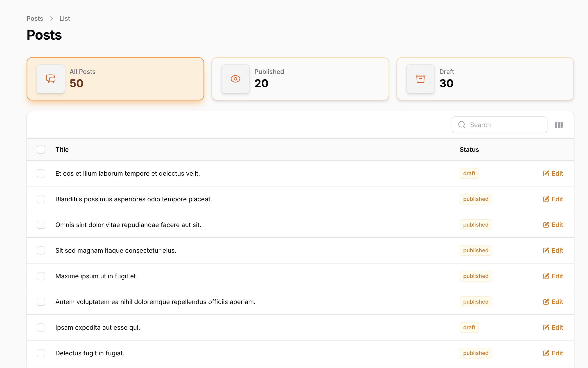Screen dimensions: 588x368
Task: Switch to the Draft posts tab card
Action: tap(485, 79)
